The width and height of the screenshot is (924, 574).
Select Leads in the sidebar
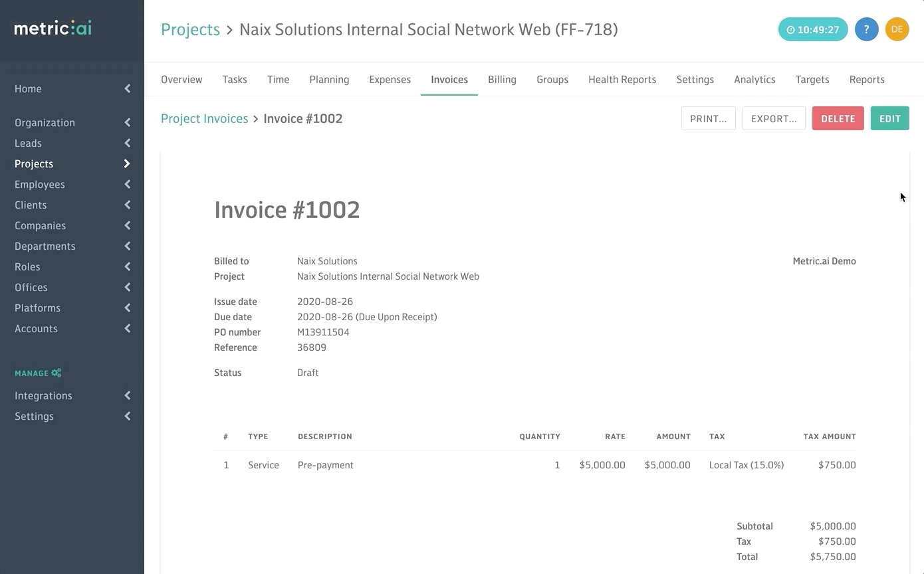coord(28,143)
